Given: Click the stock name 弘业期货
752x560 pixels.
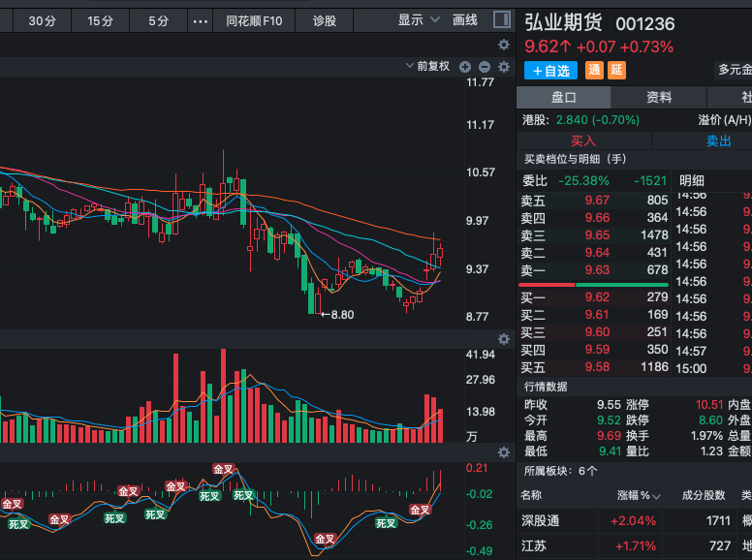Looking at the screenshot, I should point(564,22).
